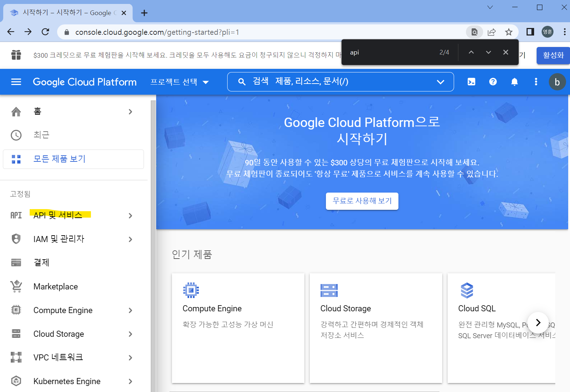Open Marketplace in the sidebar
The width and height of the screenshot is (570, 392).
(x=73, y=286)
